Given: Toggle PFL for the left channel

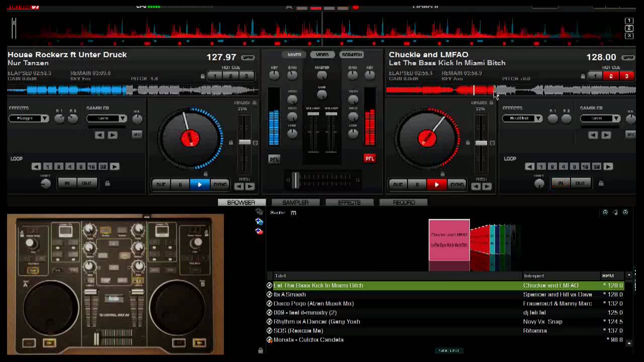Looking at the screenshot, I should (274, 159).
